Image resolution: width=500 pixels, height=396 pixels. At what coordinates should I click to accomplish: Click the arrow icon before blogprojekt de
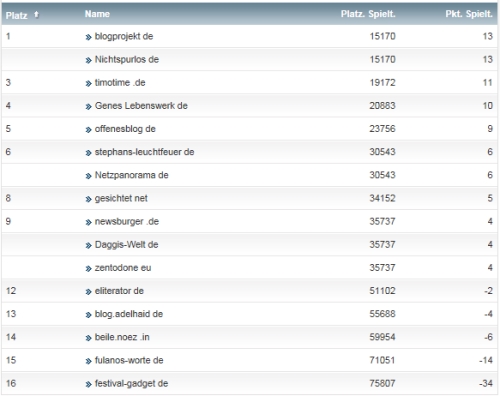point(88,37)
